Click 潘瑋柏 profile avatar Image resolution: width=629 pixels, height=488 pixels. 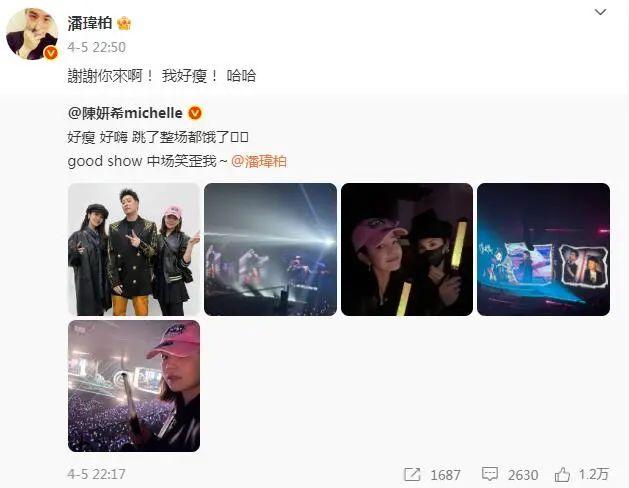click(32, 34)
